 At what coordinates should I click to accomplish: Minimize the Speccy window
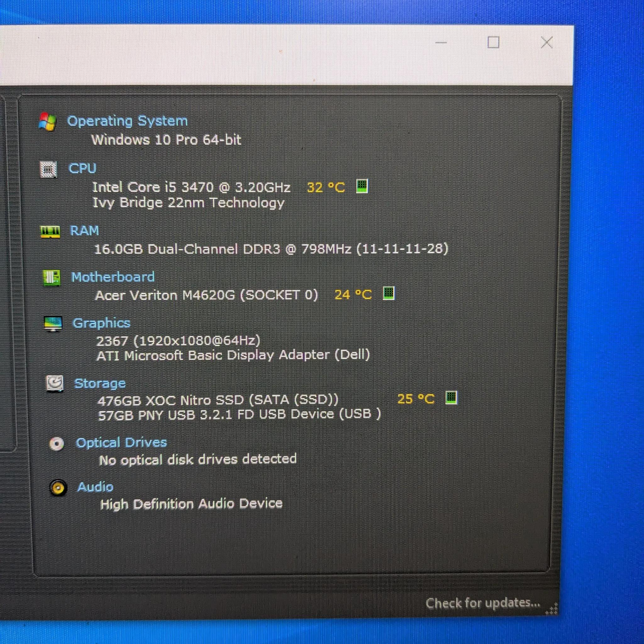click(441, 43)
